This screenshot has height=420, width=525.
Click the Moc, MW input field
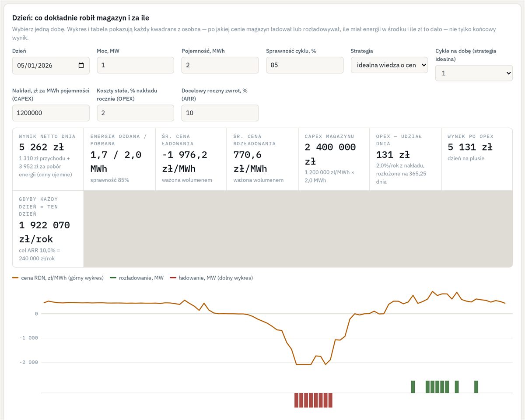coord(135,65)
